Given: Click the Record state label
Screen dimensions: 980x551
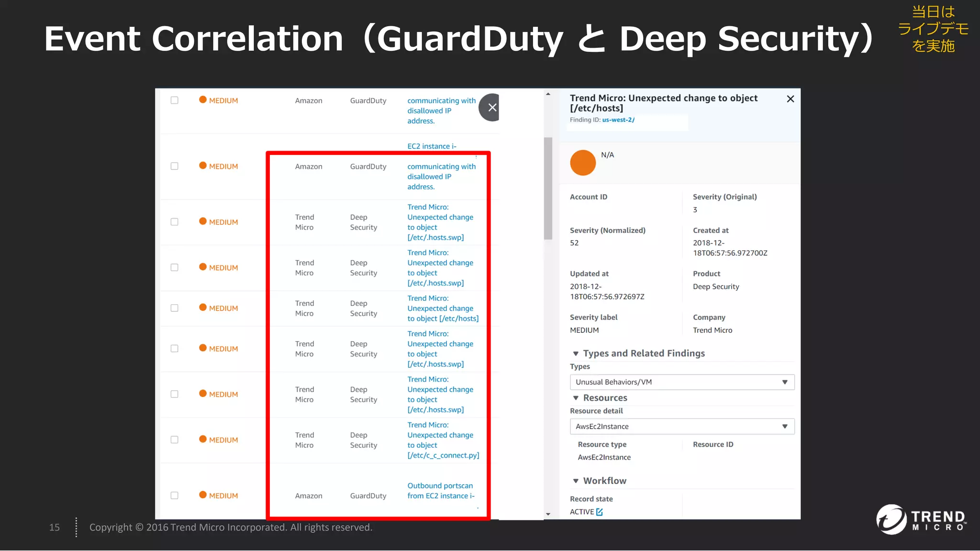Looking at the screenshot, I should 591,499.
